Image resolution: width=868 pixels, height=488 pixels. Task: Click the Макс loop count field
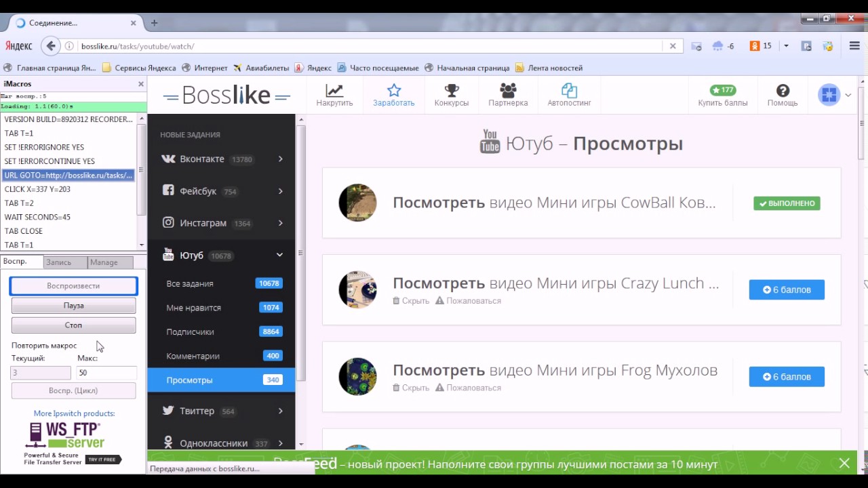click(x=106, y=373)
